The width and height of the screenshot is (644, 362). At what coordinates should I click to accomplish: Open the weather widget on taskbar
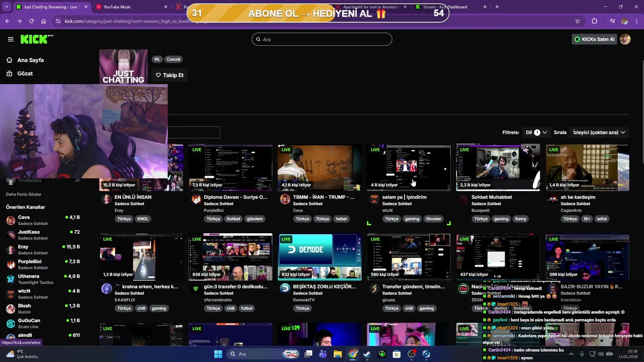click(x=23, y=354)
